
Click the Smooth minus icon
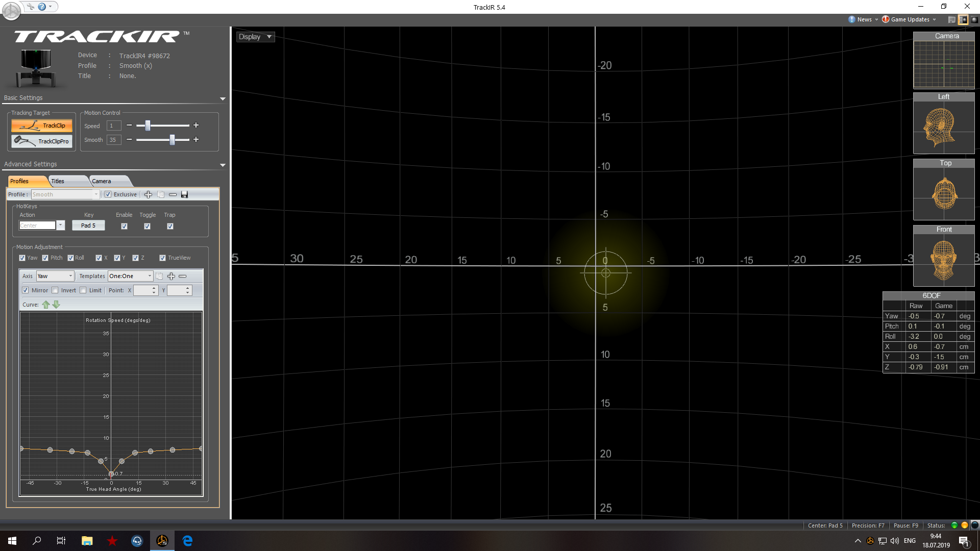(x=129, y=139)
